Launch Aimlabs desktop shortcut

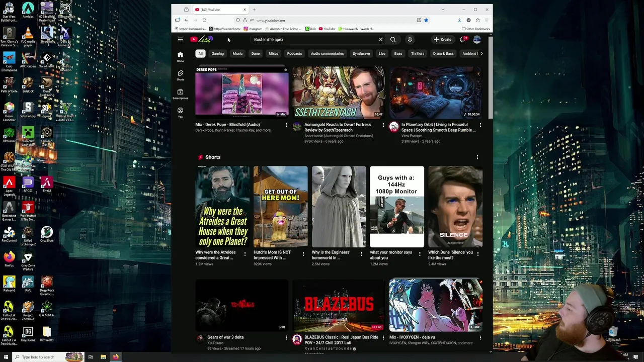point(28,11)
